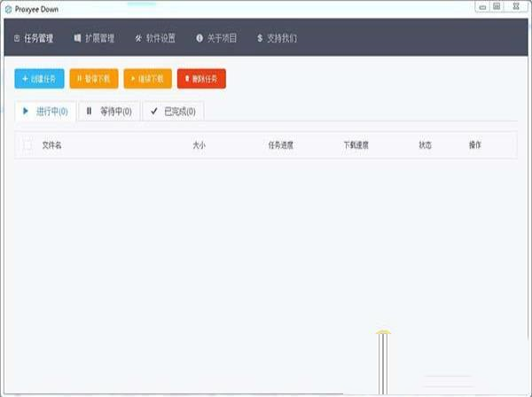The height and width of the screenshot is (397, 532).
Task: Switch to the 进行中(0) tab
Action: click(x=45, y=111)
